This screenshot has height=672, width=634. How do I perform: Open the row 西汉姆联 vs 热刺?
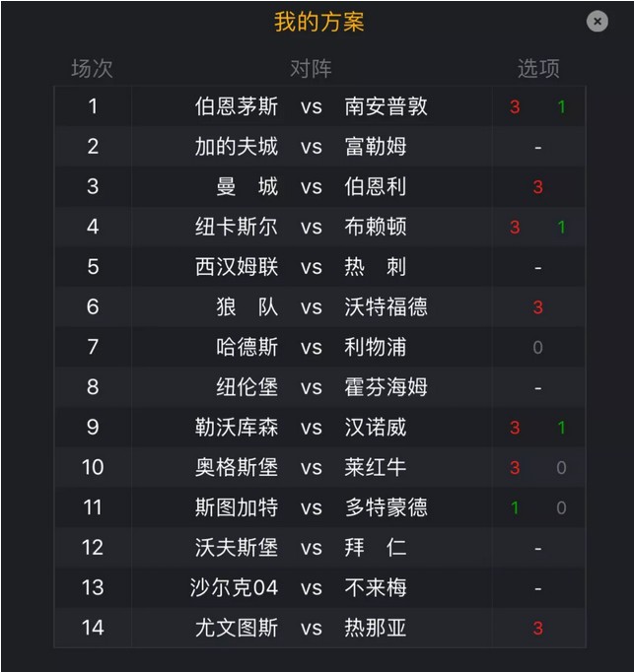coord(320,267)
